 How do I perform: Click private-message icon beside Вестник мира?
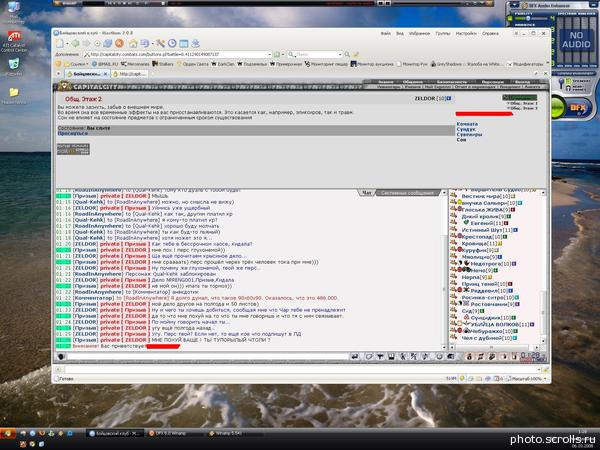coord(454,196)
